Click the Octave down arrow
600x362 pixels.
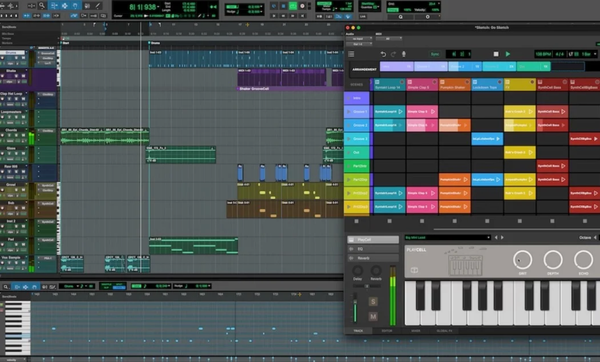[x=595, y=238]
